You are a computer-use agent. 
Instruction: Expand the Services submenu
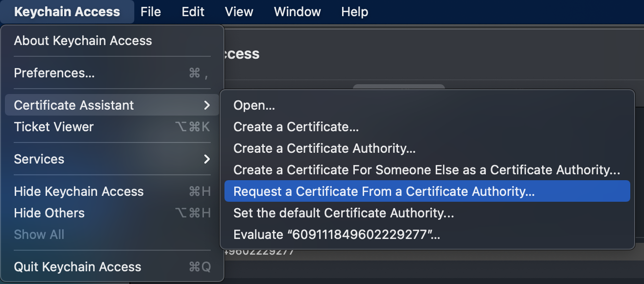(39, 159)
